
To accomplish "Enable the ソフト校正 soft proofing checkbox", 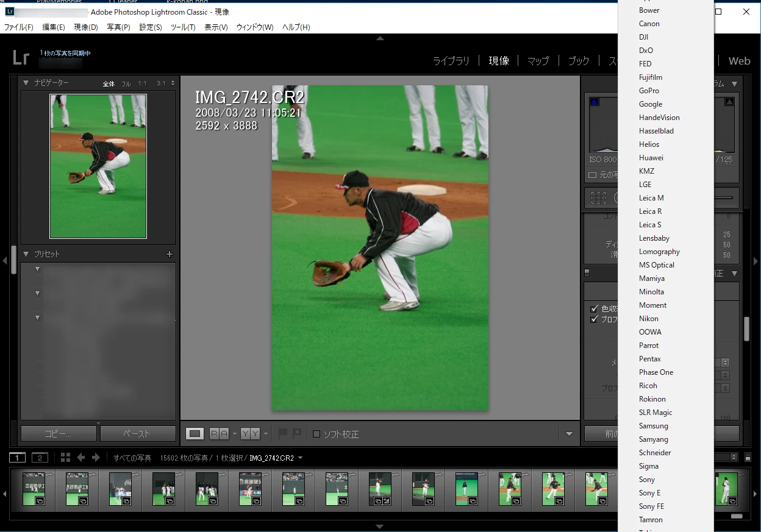I will [316, 434].
